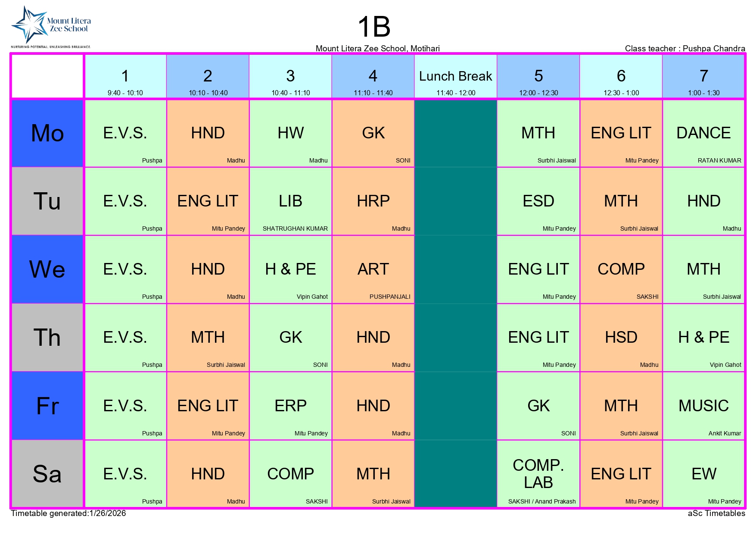This screenshot has width=756, height=535.
Task: Select Friday ERP lesson cell
Action: point(291,406)
